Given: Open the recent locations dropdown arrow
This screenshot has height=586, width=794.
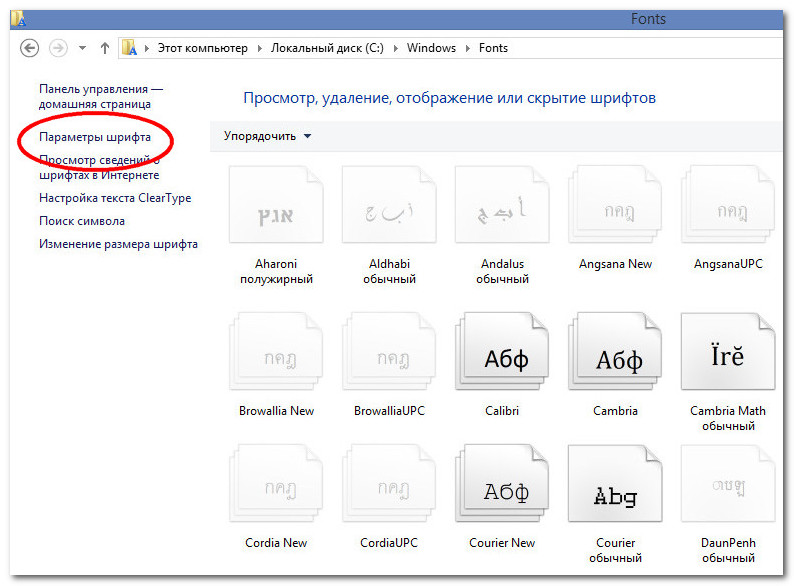Looking at the screenshot, I should coord(82,48).
